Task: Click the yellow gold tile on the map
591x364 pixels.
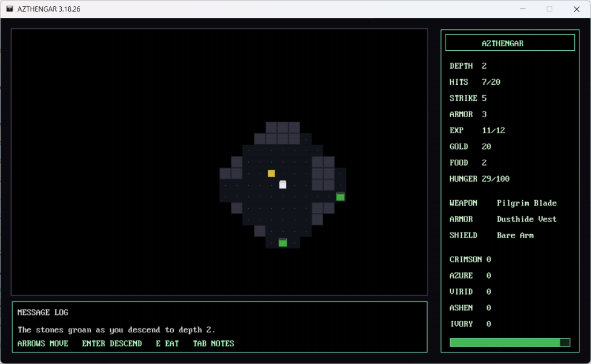Action: tap(271, 173)
